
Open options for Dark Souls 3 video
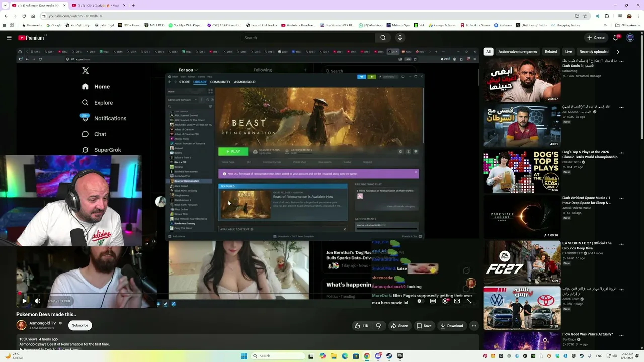[x=621, y=62]
